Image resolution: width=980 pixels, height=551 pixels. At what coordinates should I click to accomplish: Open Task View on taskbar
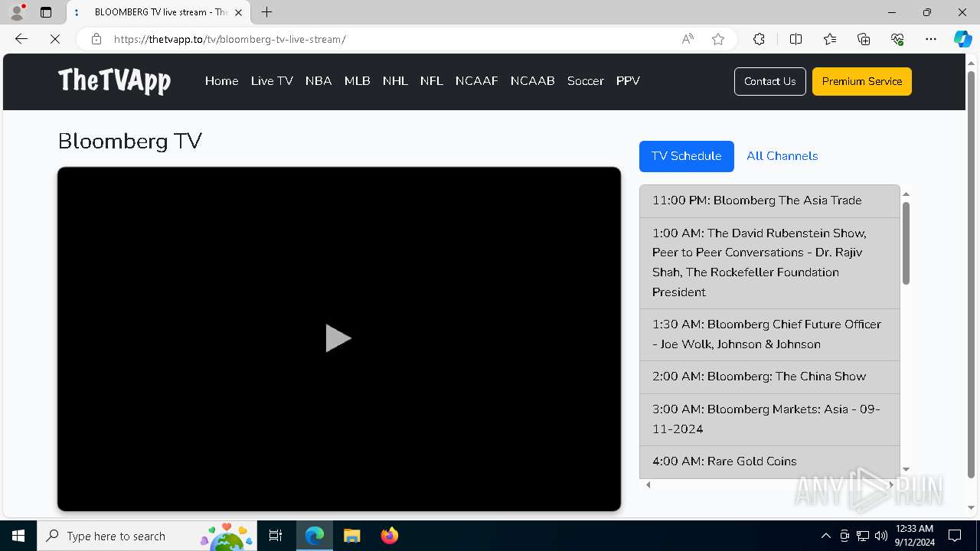coord(276,536)
